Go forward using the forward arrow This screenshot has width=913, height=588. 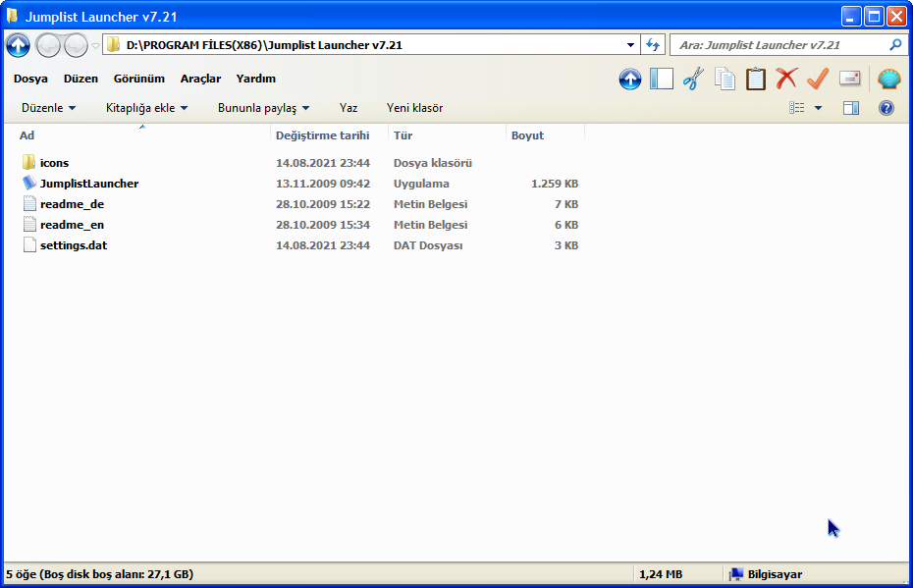[x=76, y=45]
